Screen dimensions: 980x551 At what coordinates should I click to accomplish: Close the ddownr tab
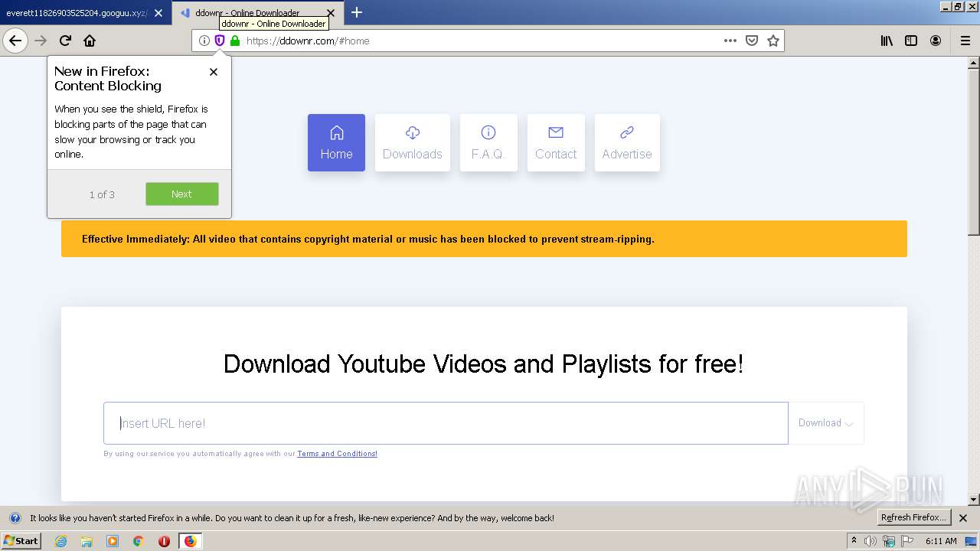pos(331,13)
